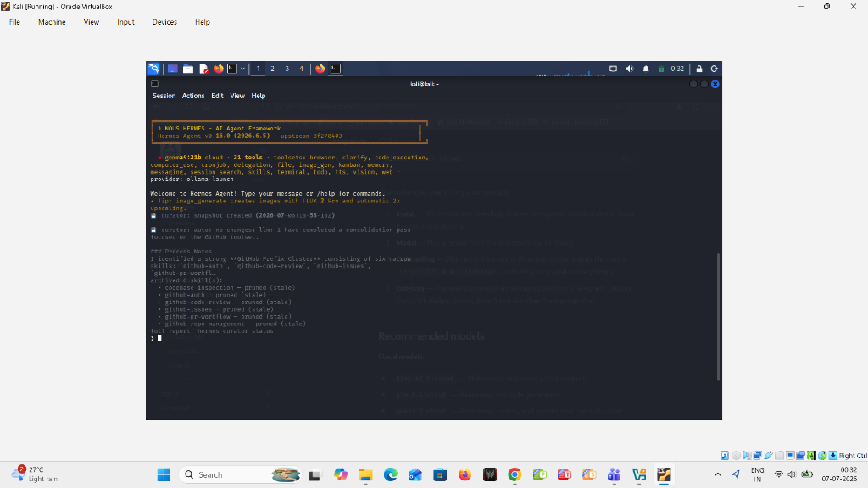Click the display settings icon in Kali panel
Viewport: 868px width, 488px height.
click(x=613, y=69)
